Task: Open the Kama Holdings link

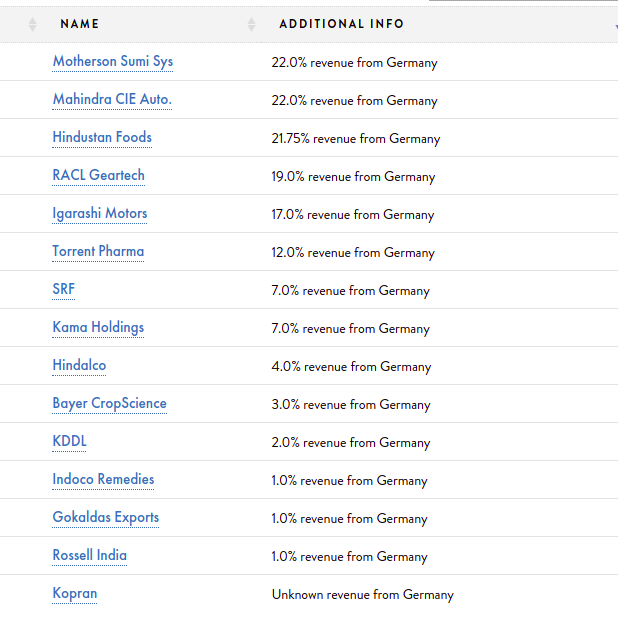Action: click(x=98, y=328)
